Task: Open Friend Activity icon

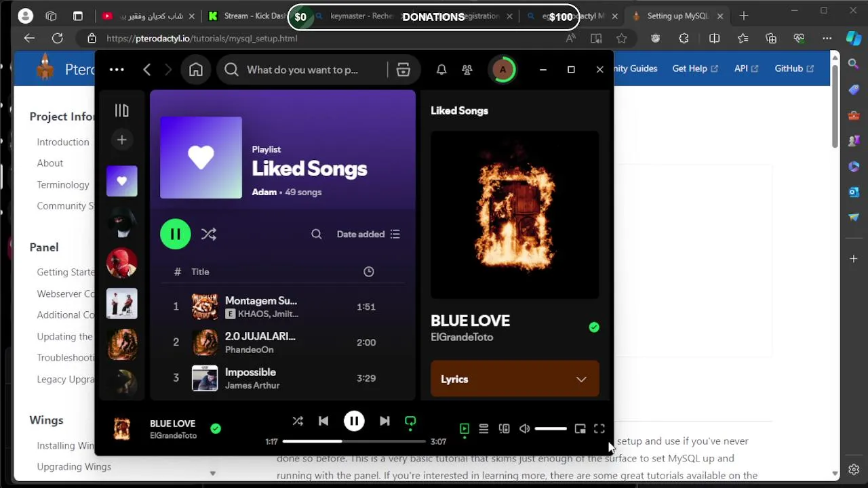Action: click(x=467, y=70)
